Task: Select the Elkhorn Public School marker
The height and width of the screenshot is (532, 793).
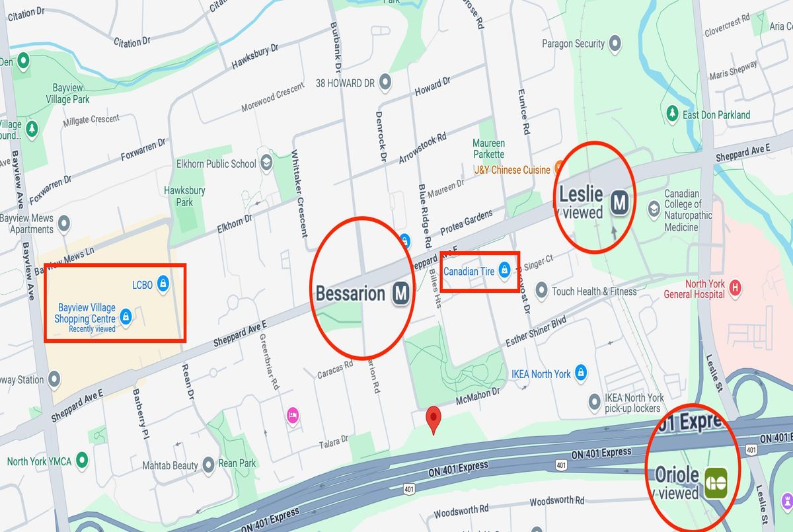Action: tap(266, 163)
